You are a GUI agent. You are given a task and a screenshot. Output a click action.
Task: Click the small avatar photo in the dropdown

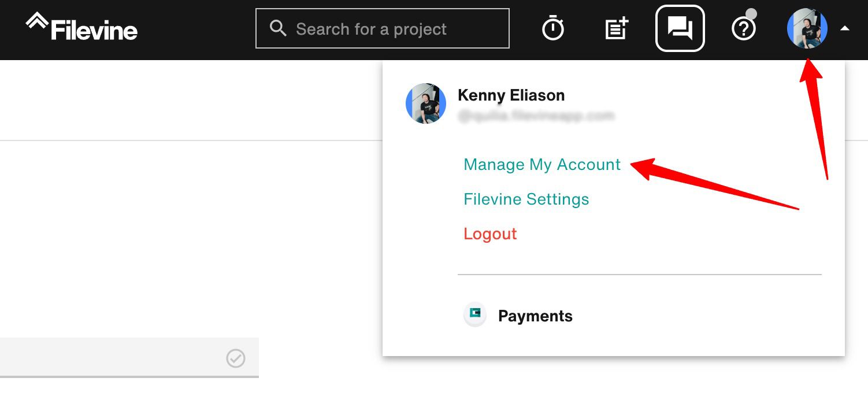point(426,103)
